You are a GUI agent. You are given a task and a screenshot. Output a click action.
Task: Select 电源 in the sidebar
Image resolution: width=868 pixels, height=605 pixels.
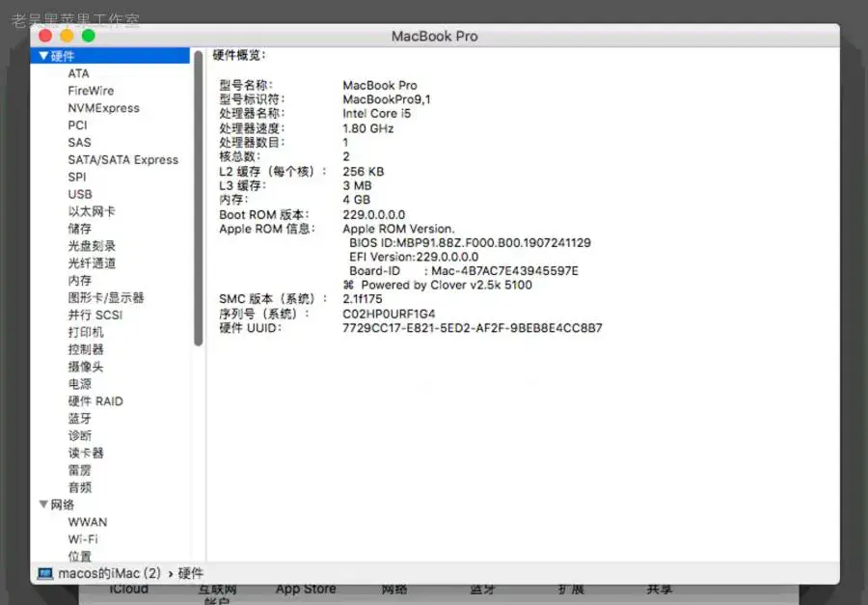point(80,383)
